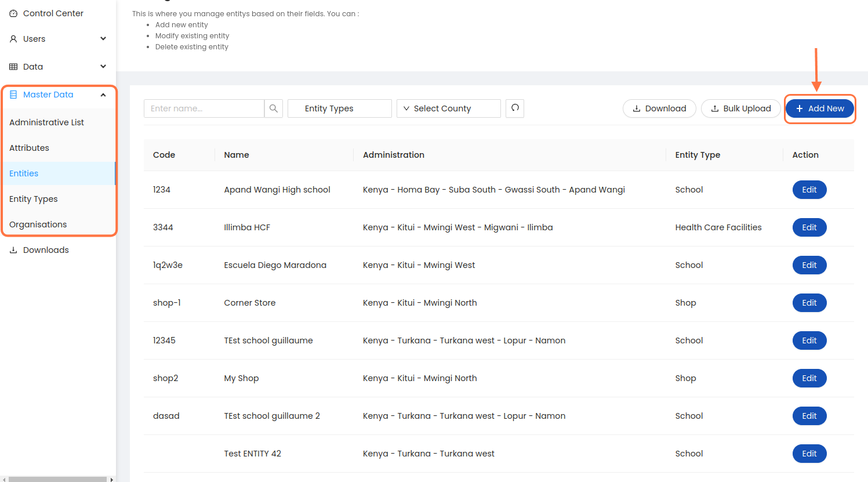Click the Add New button
The width and height of the screenshot is (868, 482).
tap(820, 108)
